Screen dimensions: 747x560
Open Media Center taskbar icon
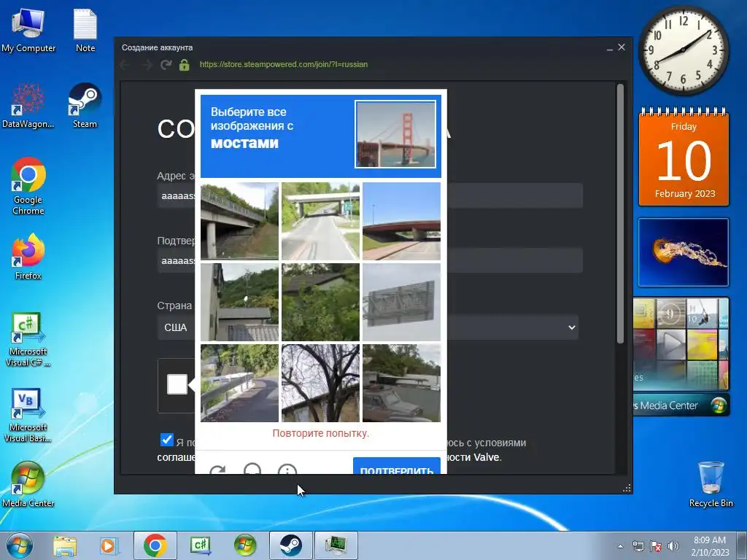[x=245, y=545]
